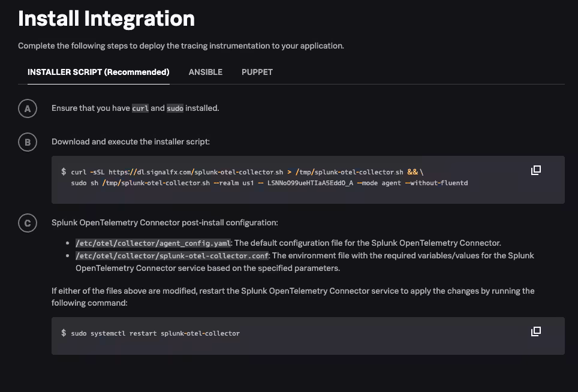578x392 pixels.
Task: Click the inline sudo code in step A
Action: coord(175,108)
